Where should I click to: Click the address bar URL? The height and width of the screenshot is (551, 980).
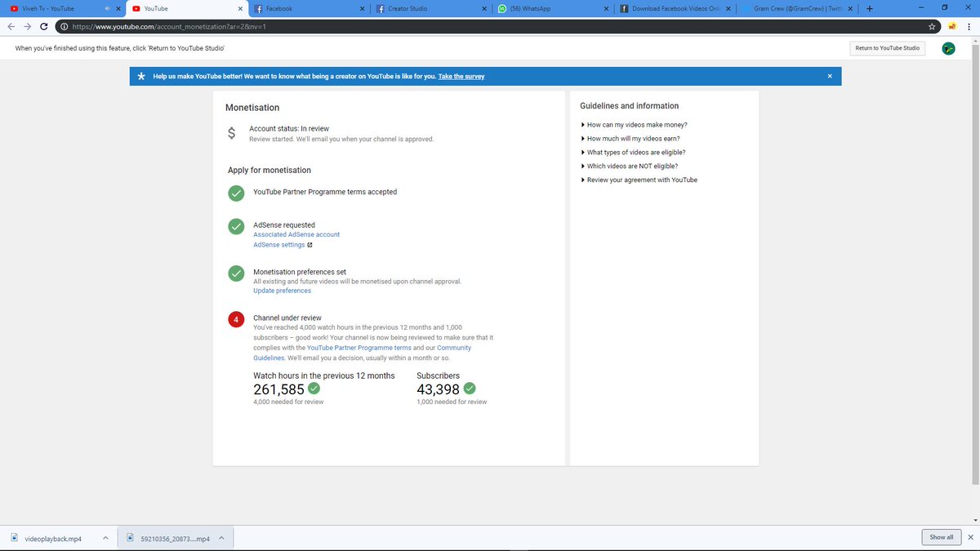pyautogui.click(x=169, y=27)
